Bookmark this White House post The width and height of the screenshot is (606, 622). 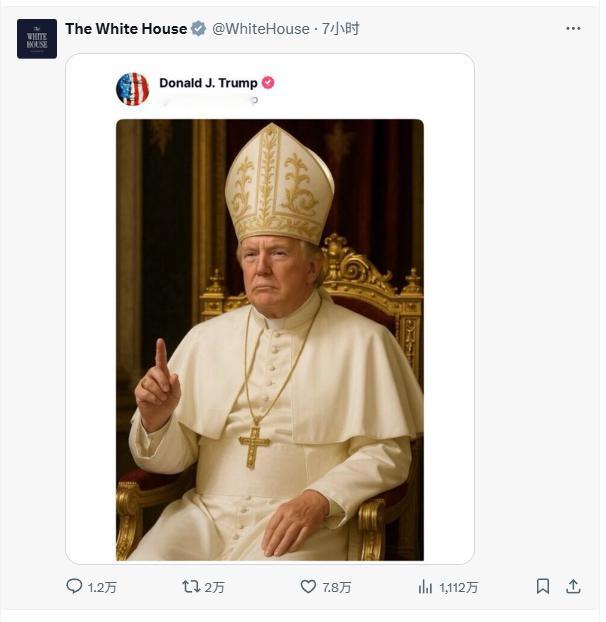[x=543, y=586]
